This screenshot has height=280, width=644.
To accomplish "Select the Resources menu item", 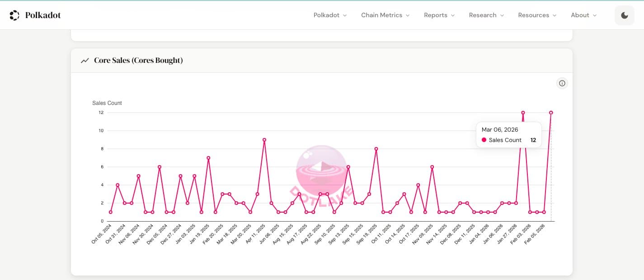I will [x=533, y=15].
